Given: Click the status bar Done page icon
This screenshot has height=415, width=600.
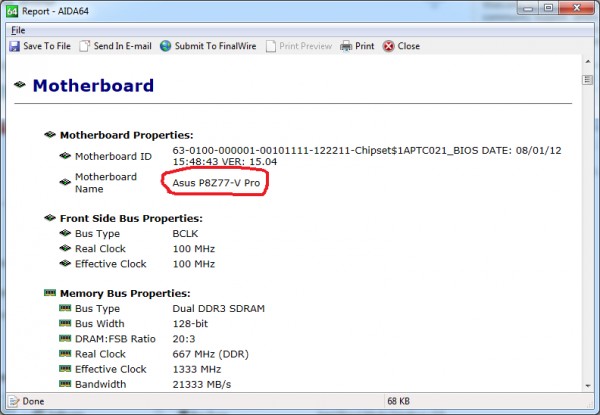Looking at the screenshot, I should 14,401.
